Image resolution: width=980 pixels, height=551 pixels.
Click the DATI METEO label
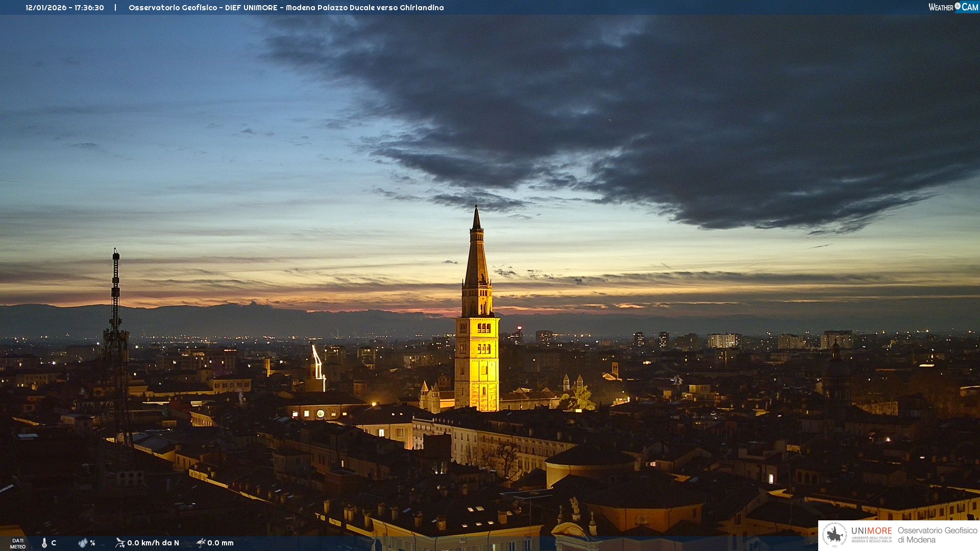tap(18, 543)
